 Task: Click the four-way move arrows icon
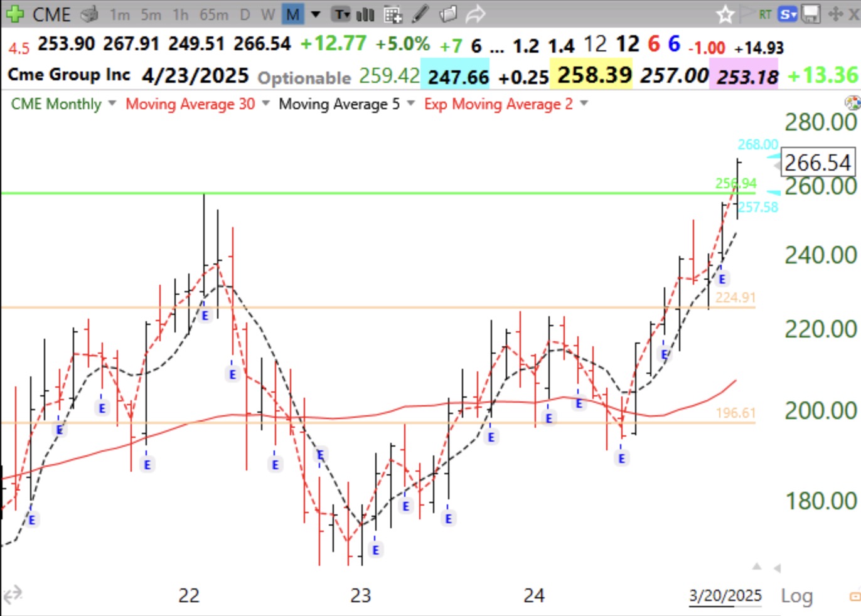(x=835, y=14)
